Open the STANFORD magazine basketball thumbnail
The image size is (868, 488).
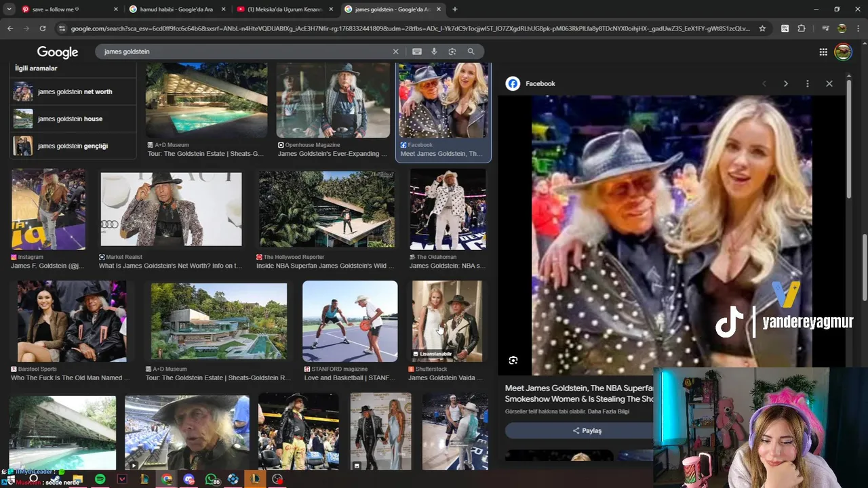350,321
